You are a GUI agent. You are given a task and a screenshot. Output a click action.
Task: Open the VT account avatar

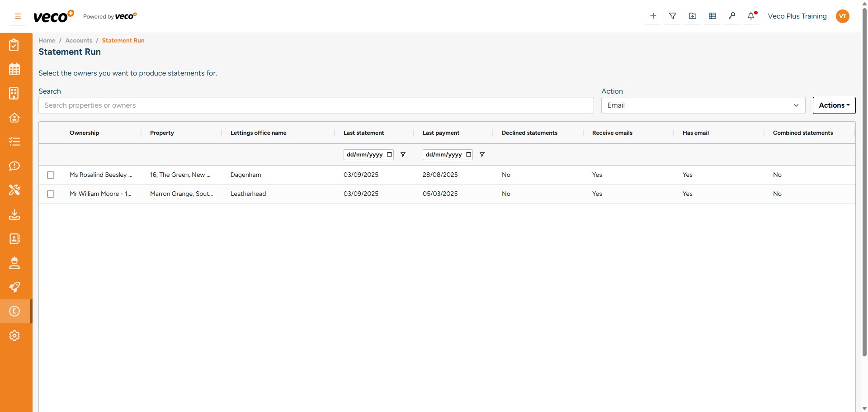tap(843, 16)
